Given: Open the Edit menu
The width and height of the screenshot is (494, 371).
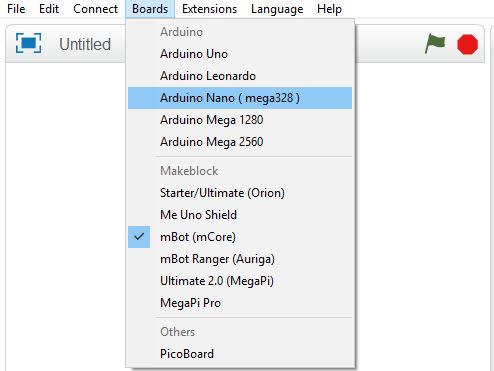Looking at the screenshot, I should click(x=49, y=9).
